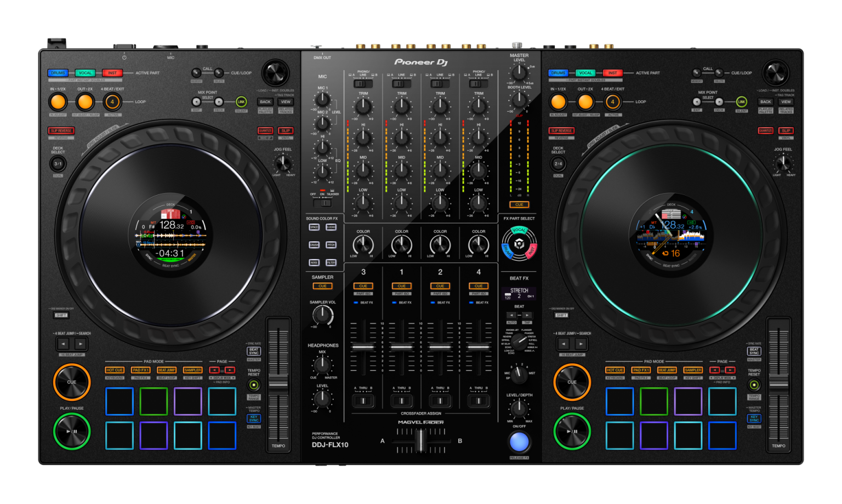Tap the left deck 4 Beat/Exit loop button
842x504 pixels.
tap(112, 102)
